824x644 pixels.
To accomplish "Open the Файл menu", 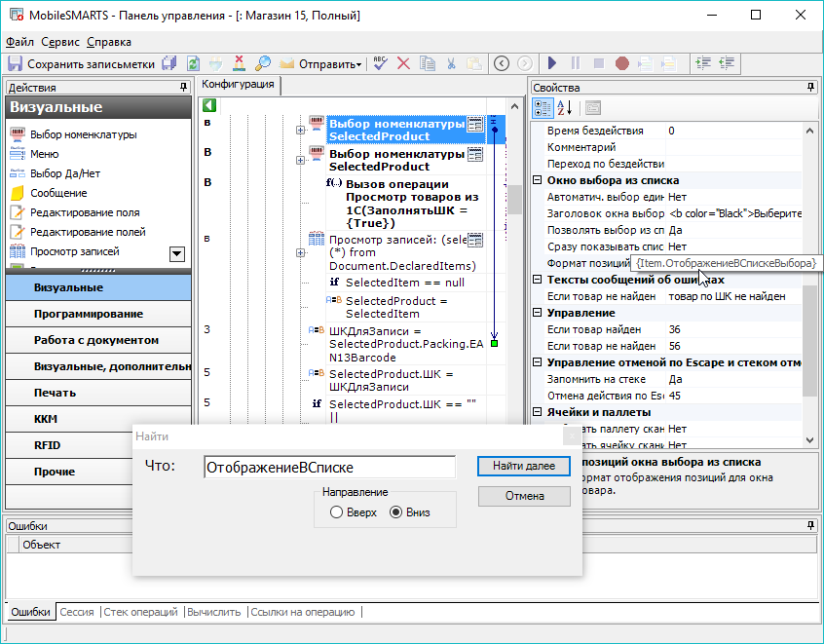I will click(20, 42).
